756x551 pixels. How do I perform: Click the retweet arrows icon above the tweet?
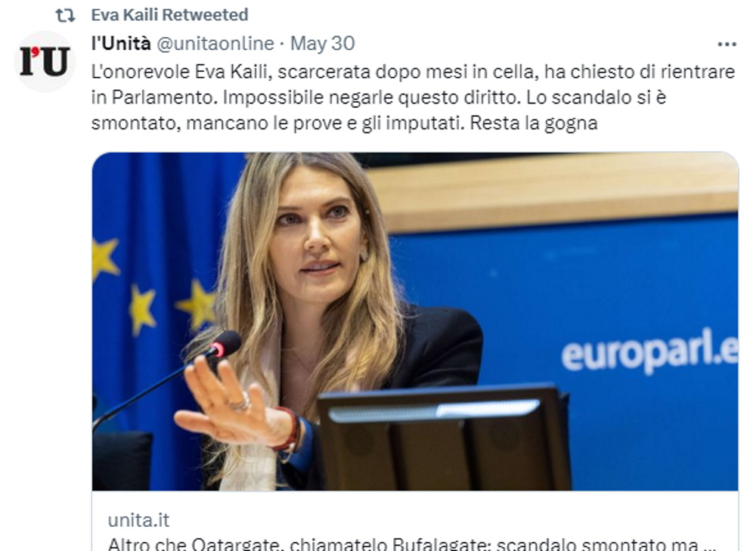click(x=65, y=15)
